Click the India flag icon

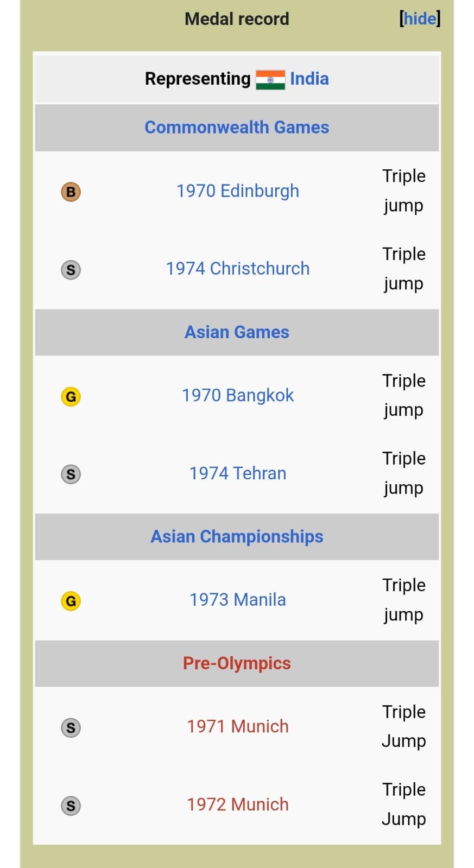[x=270, y=80]
